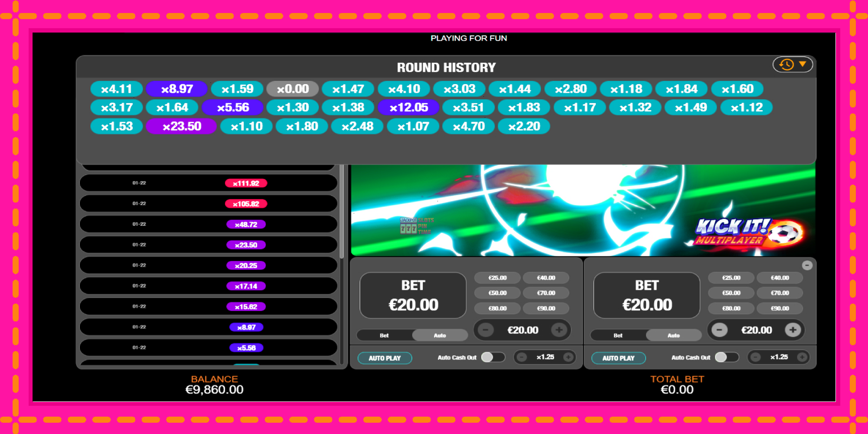
Task: Select the ×1.53 round history chip
Action: (116, 126)
